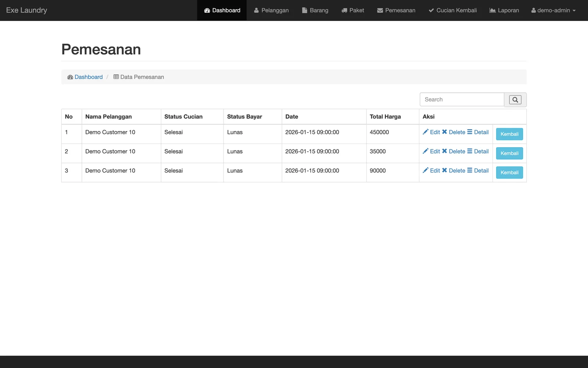View Detail of order totaling 35000
Screen dimensions: 588x368
(478, 151)
